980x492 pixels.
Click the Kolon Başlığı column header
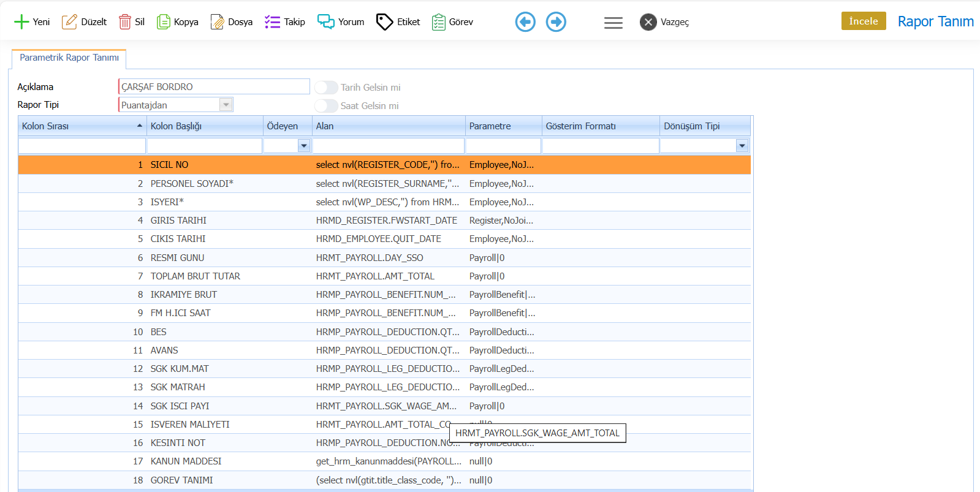(205, 126)
